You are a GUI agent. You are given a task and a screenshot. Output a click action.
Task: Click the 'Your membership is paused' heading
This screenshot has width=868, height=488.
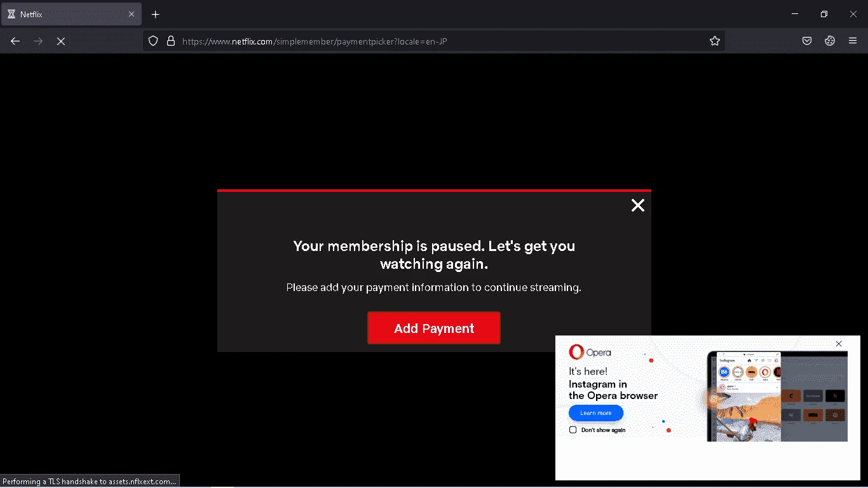pyautogui.click(x=434, y=255)
